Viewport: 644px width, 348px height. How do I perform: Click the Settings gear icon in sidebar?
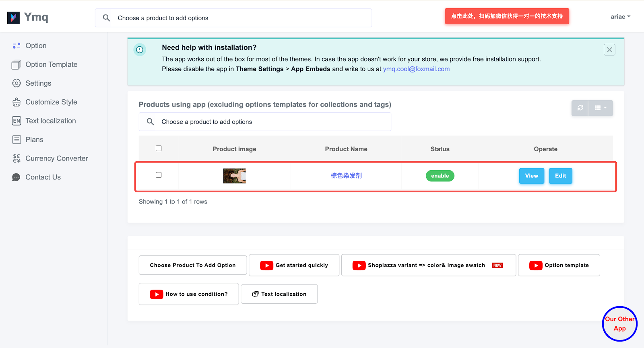click(17, 83)
